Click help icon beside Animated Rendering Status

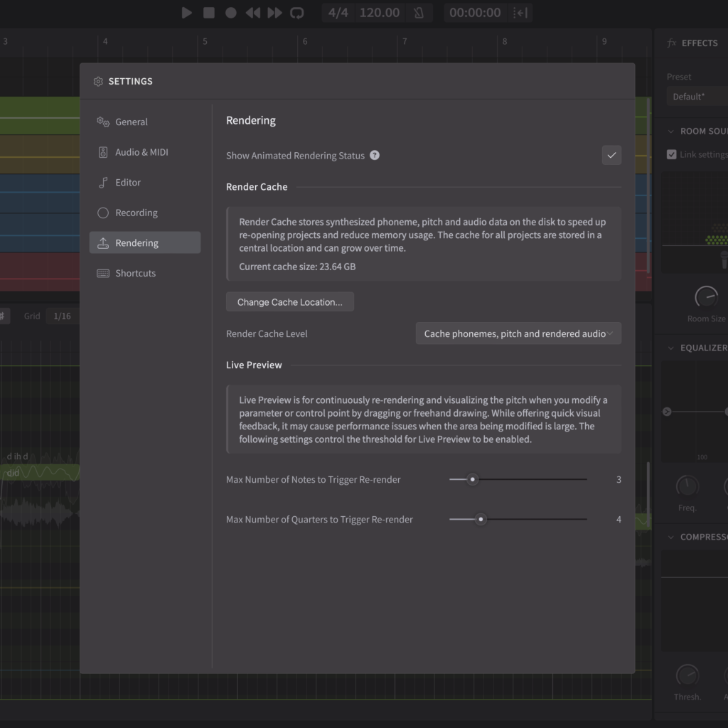coord(375,155)
